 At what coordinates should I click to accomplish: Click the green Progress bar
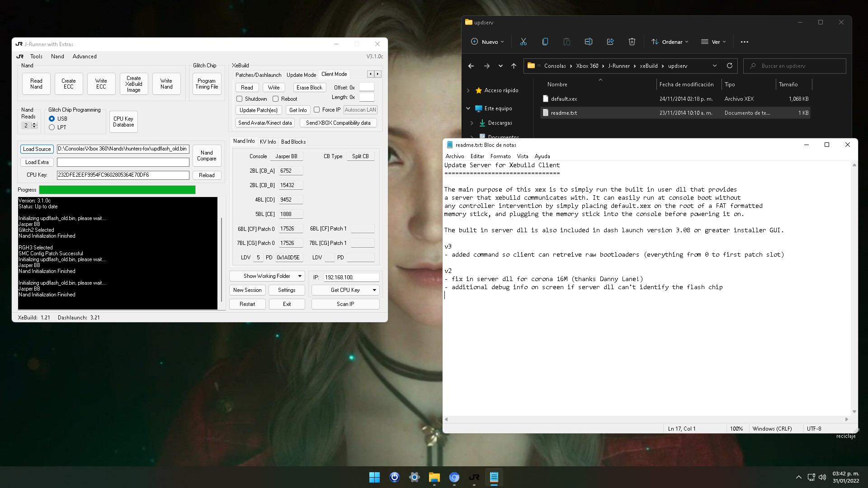117,190
